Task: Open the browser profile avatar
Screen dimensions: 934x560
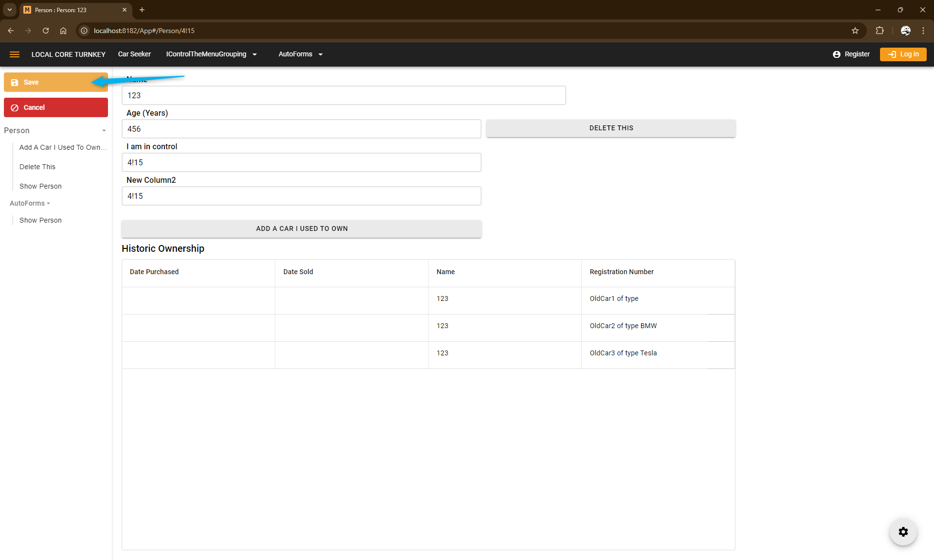Action: tap(905, 31)
